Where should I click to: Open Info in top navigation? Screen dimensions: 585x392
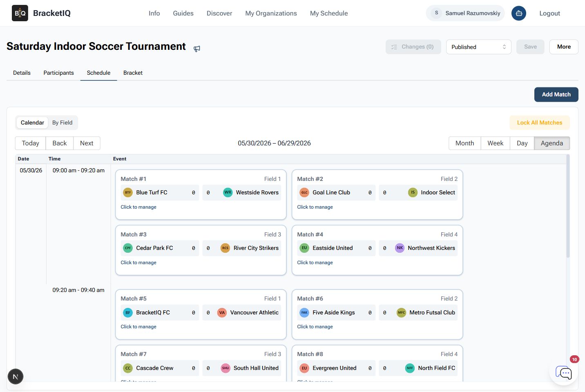pyautogui.click(x=154, y=13)
